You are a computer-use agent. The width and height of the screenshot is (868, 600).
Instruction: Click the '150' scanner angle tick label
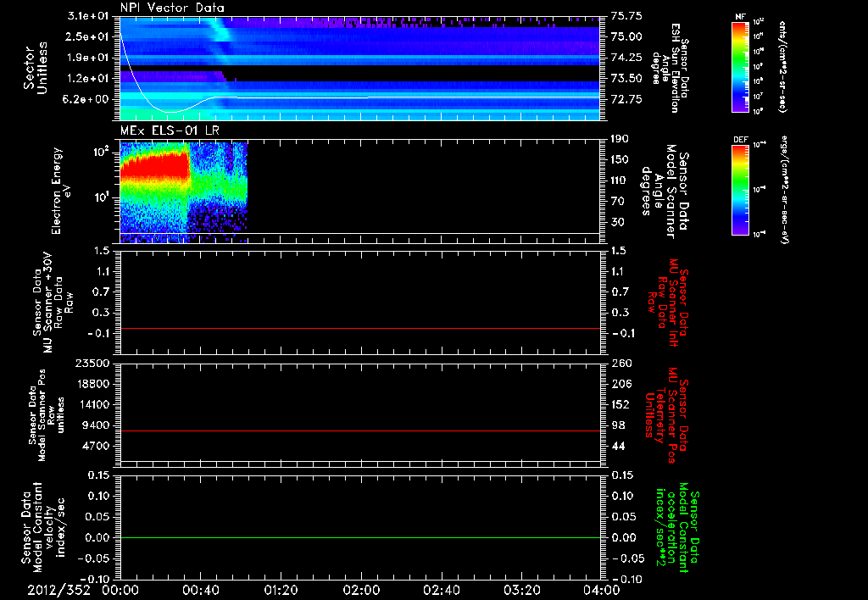(x=620, y=160)
